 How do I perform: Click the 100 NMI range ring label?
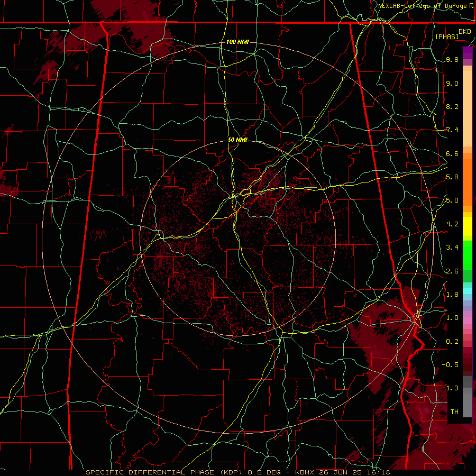coord(237,42)
